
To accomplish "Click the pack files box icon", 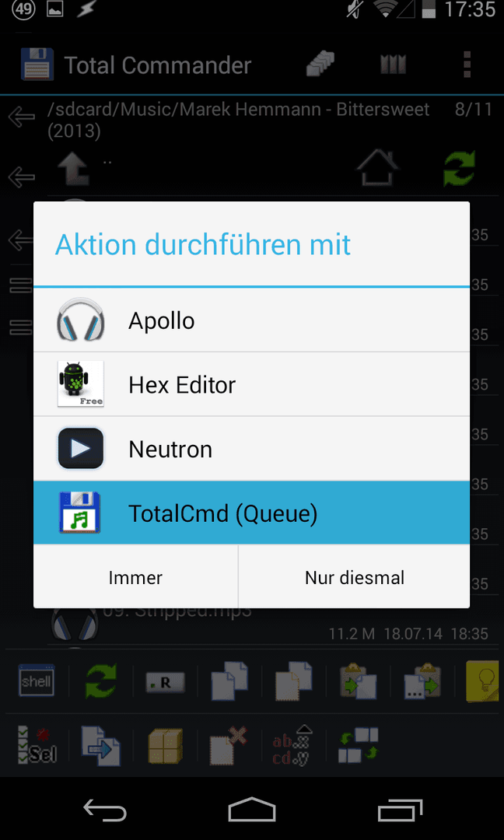I will [166, 746].
